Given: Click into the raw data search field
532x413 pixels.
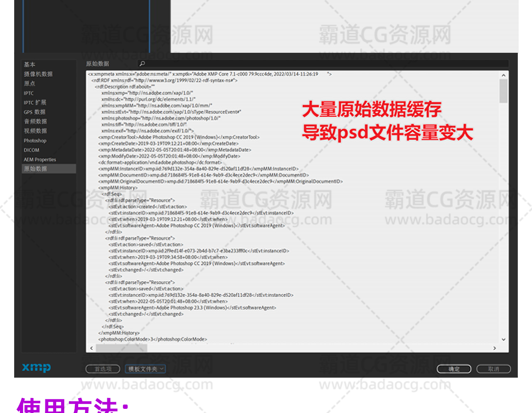Looking at the screenshot, I should pyautogui.click(x=324, y=64).
